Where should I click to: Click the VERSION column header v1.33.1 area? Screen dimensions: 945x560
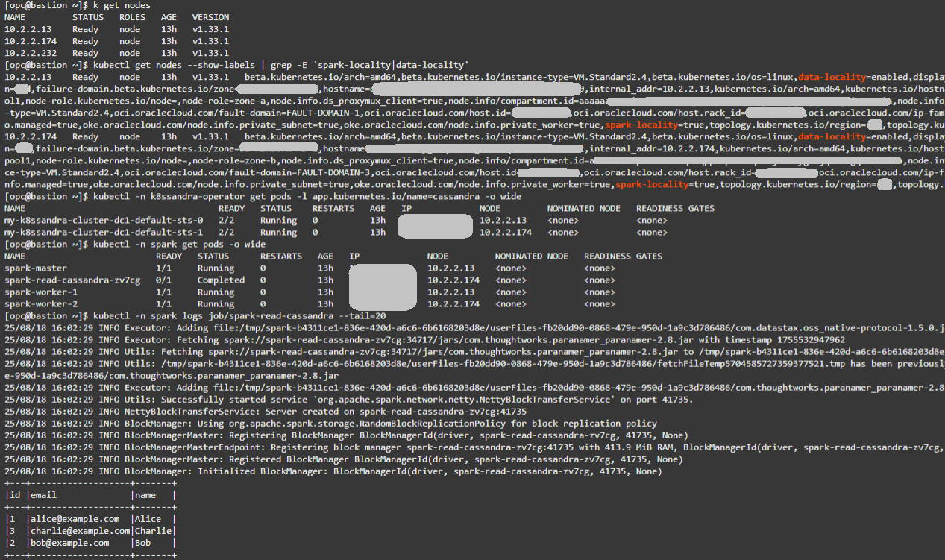[x=210, y=17]
